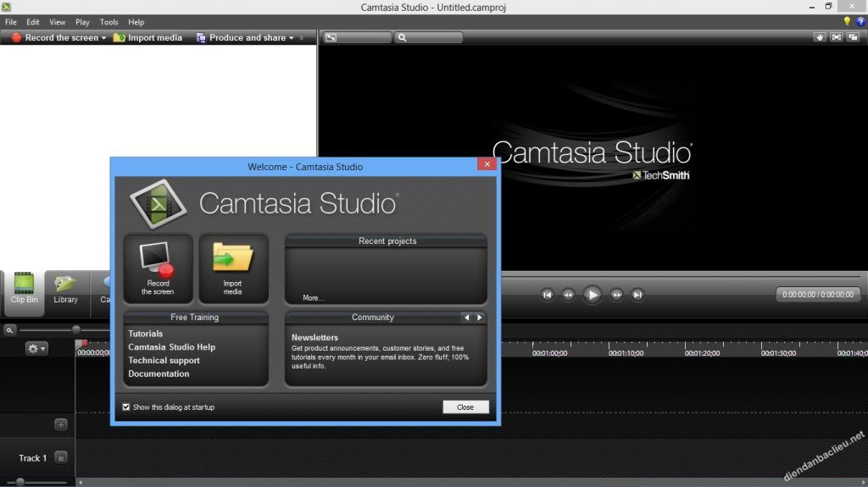This screenshot has height=487, width=868.
Task: Close Welcome dialog with red X
Action: coord(487,163)
